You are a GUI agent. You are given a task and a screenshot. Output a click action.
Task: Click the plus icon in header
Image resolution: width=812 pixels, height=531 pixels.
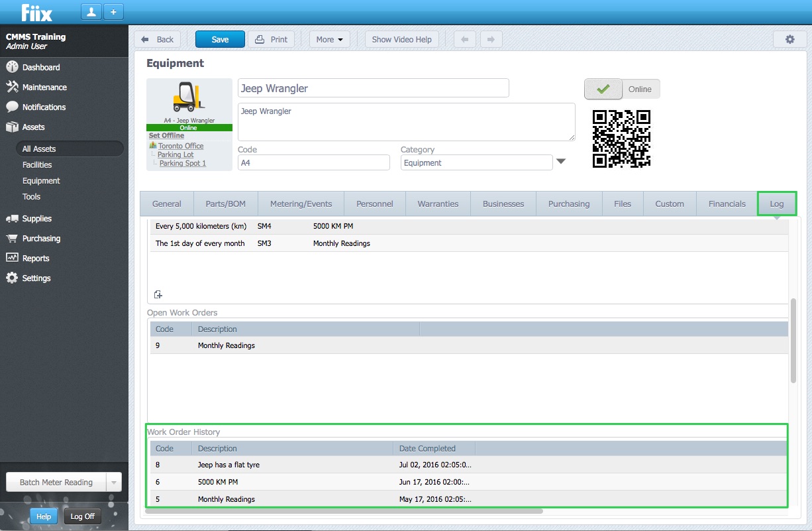pos(113,12)
